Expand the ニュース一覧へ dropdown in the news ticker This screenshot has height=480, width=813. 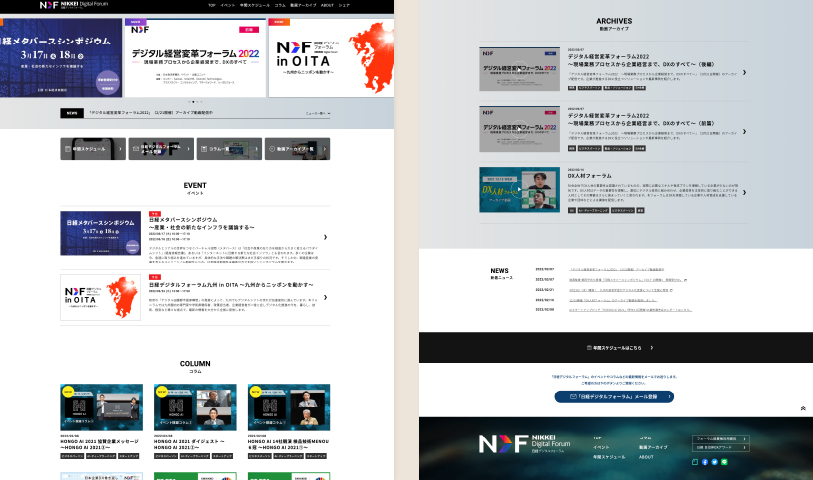(x=317, y=113)
